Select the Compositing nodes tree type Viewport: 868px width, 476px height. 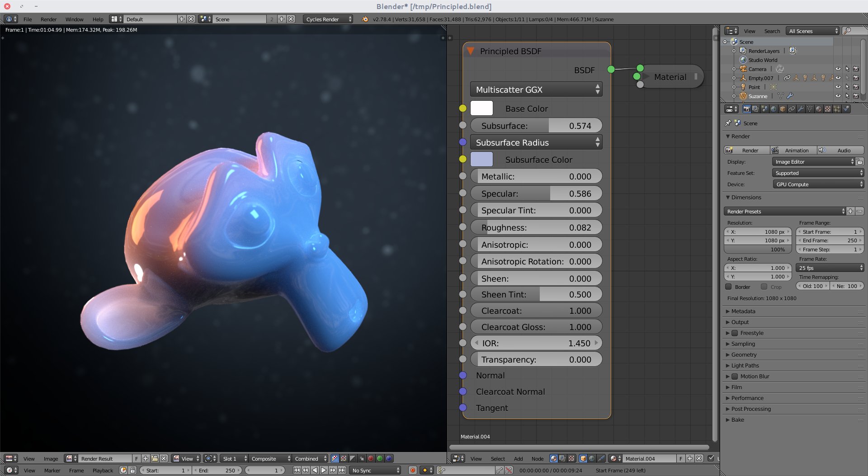pos(562,458)
